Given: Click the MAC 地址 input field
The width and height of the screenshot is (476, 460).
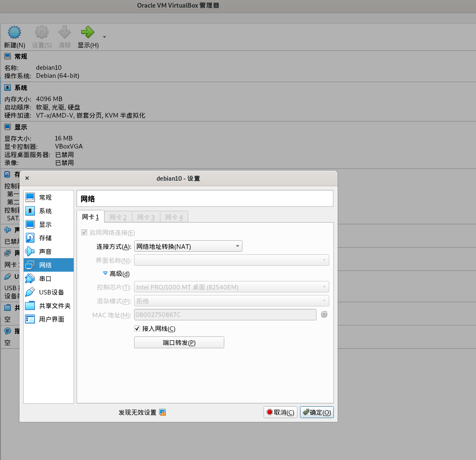Looking at the screenshot, I should (225, 315).
